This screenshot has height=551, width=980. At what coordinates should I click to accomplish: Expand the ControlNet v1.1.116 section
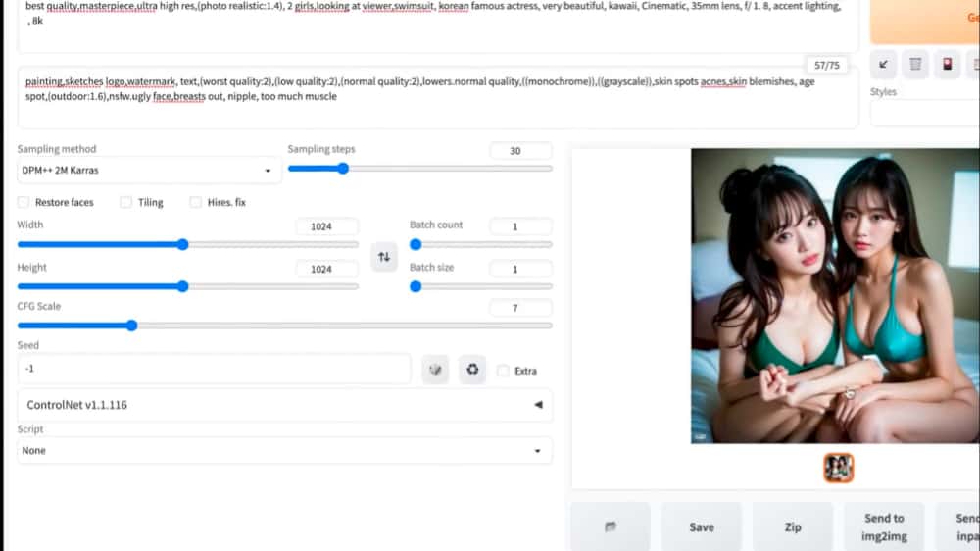[x=284, y=405]
